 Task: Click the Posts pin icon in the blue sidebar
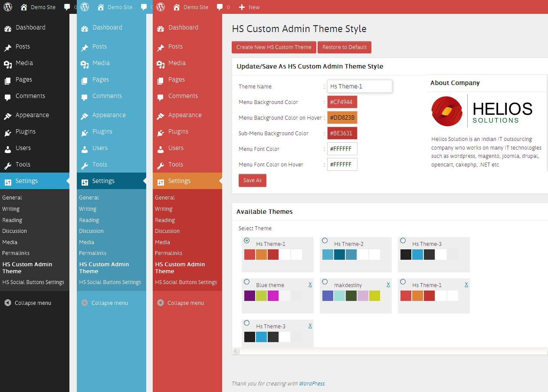(x=85, y=47)
